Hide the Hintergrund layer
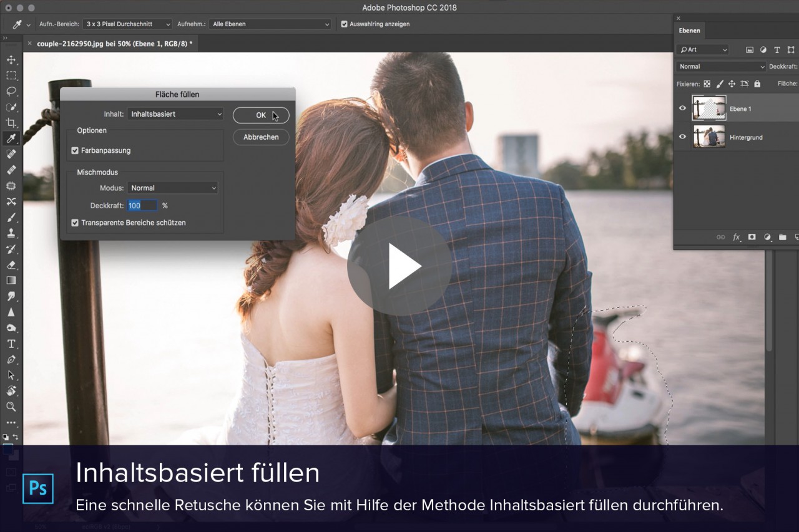799x532 pixels. click(682, 137)
